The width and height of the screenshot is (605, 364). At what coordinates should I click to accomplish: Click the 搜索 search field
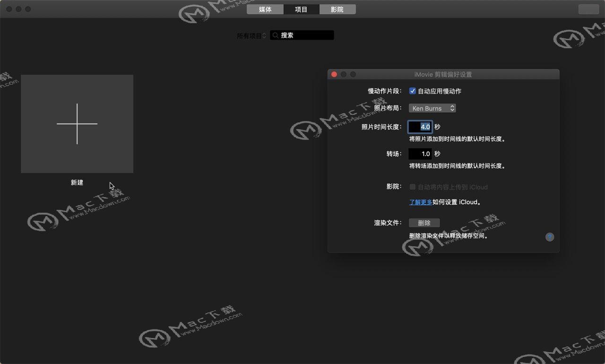302,35
